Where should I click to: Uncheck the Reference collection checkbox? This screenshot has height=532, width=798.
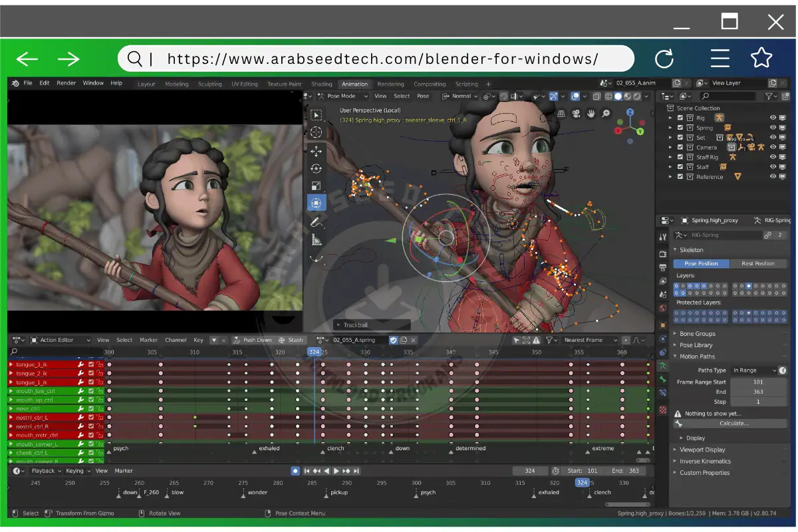(680, 177)
